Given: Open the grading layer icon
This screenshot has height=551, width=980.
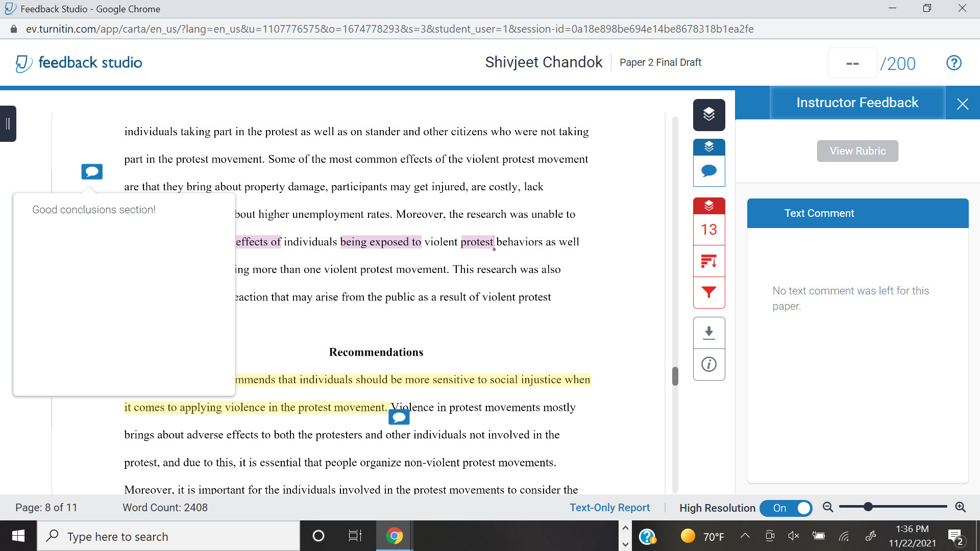Looking at the screenshot, I should (x=709, y=147).
